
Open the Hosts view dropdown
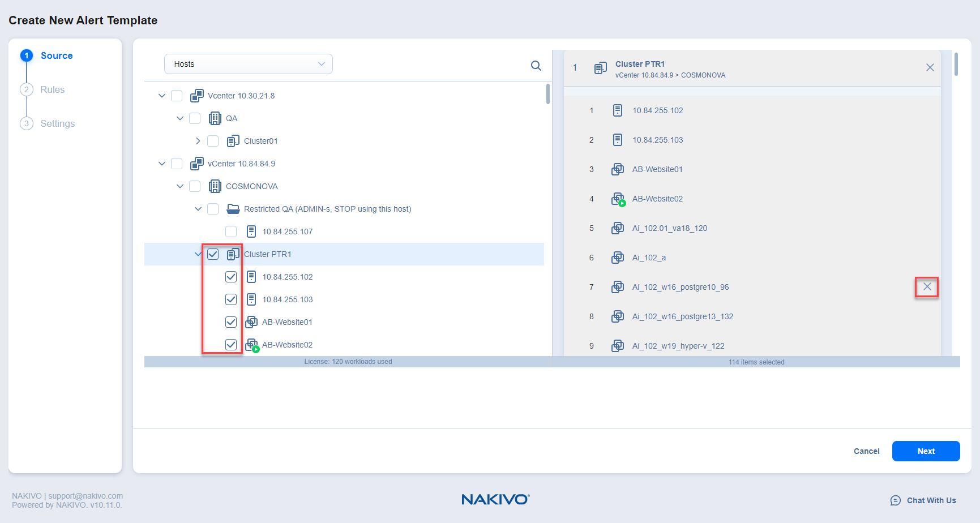248,64
